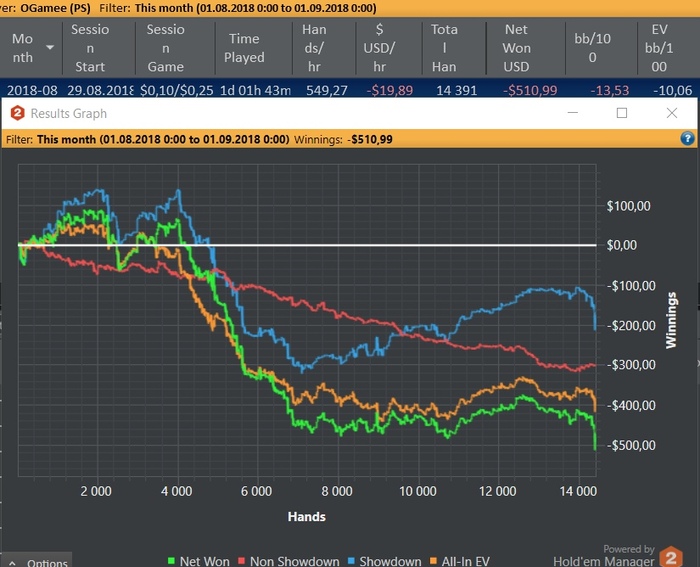700x567 pixels.
Task: Click the OGamee (PS) player name
Action: pos(55,8)
